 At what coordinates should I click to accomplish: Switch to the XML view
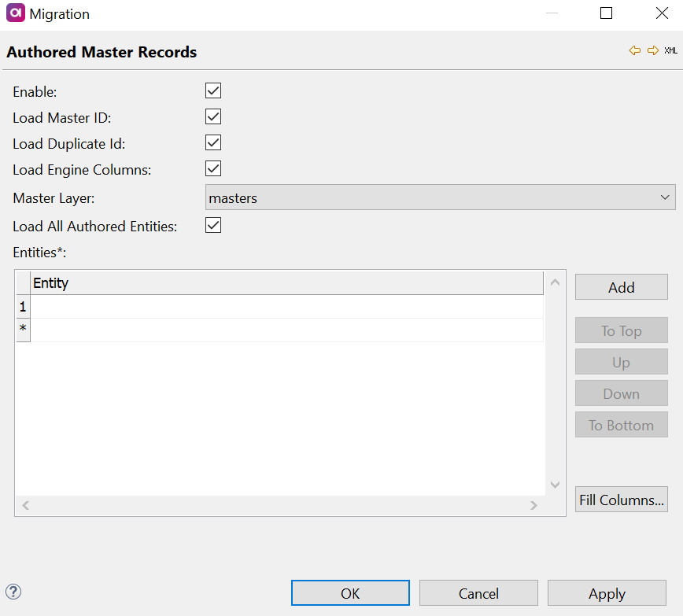(x=670, y=50)
